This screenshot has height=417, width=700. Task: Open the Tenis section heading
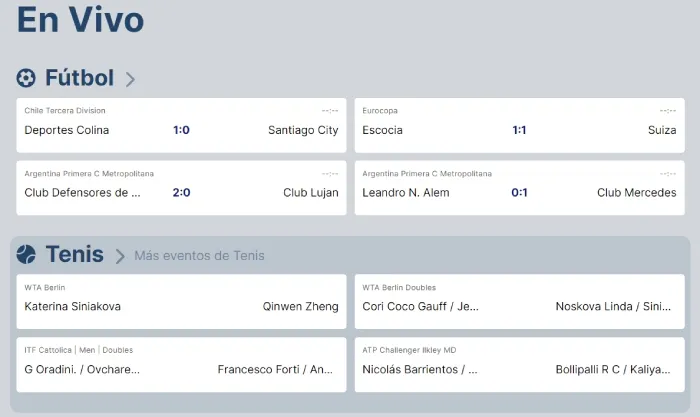(74, 255)
